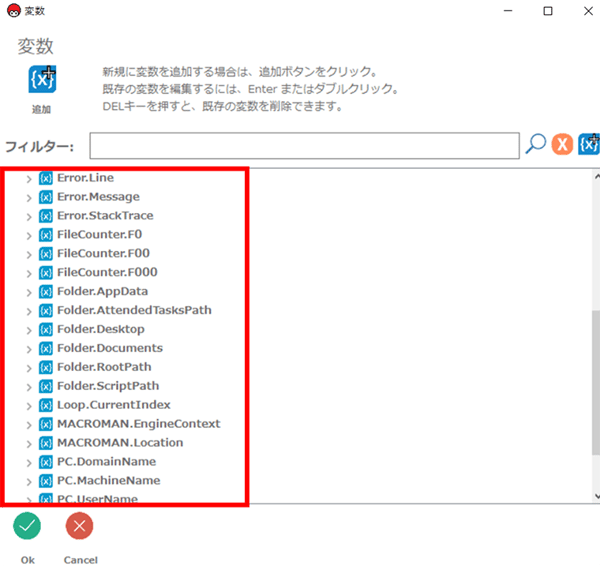Expand the PC.MachineName variable node
This screenshot has height=566, width=600.
pos(29,482)
